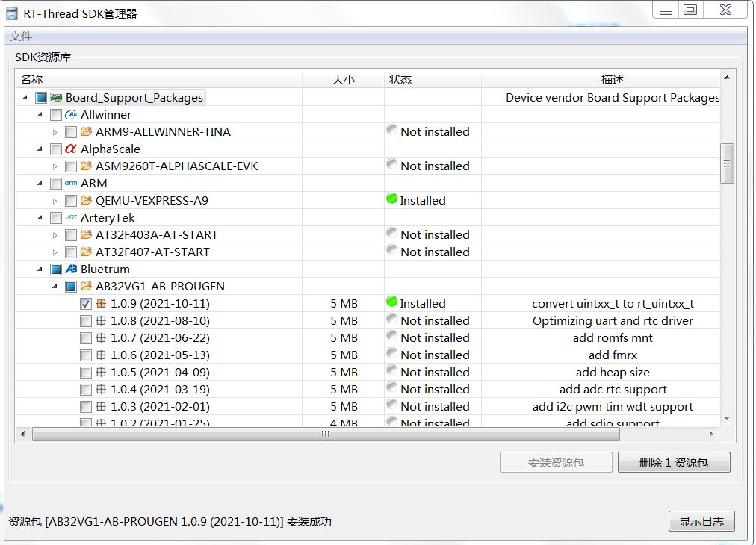Check the 1.0.8 (2021-08-10) package checkbox
This screenshot has height=545, width=756.
point(86,321)
